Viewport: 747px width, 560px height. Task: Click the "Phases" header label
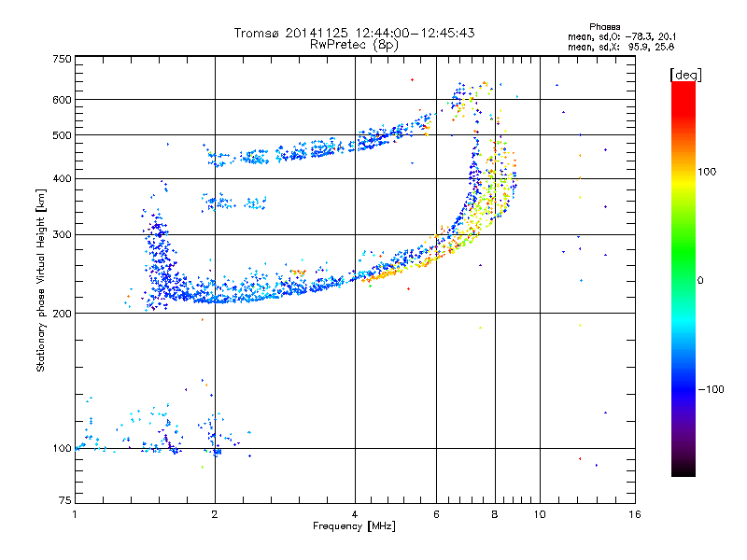pyautogui.click(x=604, y=27)
